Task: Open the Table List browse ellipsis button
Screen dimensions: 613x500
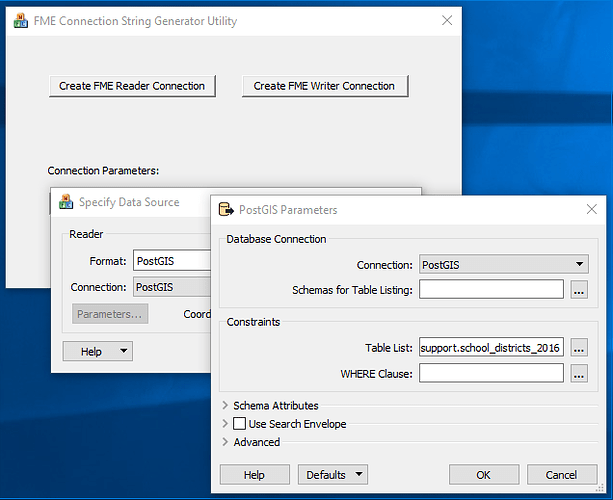Action: pos(579,347)
